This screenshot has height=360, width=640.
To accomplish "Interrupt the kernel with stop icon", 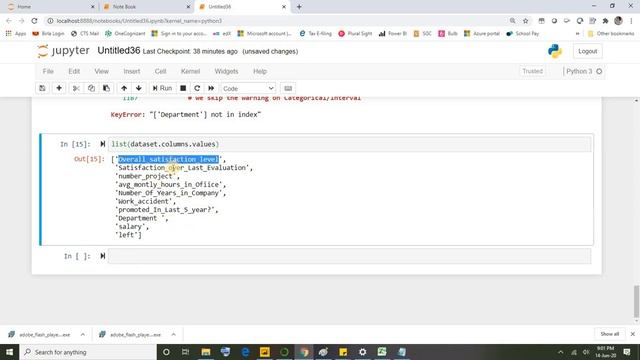I will pos(183,88).
